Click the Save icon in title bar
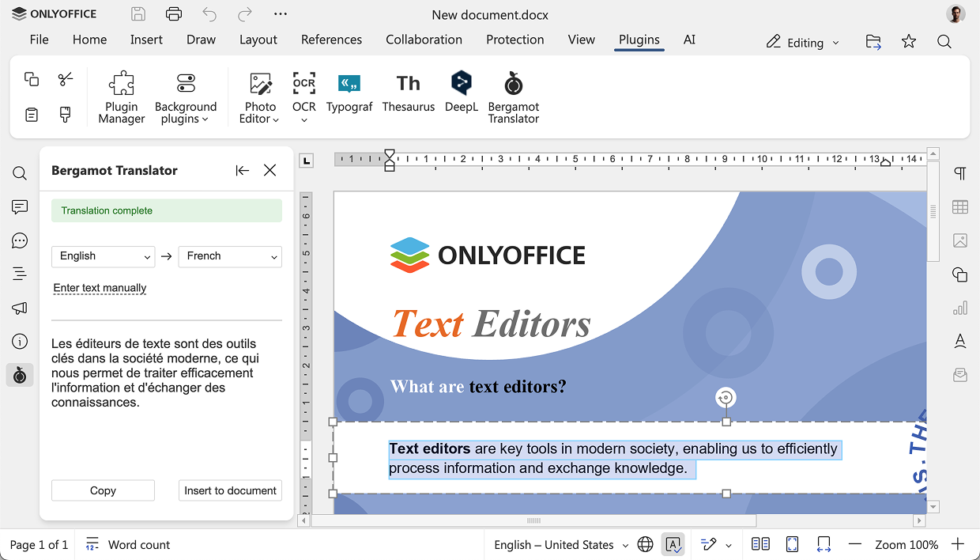980x560 pixels. pyautogui.click(x=138, y=14)
